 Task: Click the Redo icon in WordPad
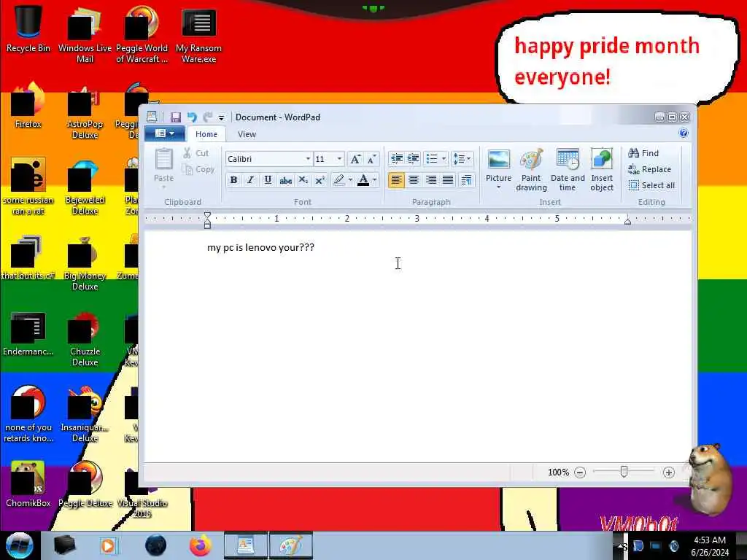click(208, 117)
